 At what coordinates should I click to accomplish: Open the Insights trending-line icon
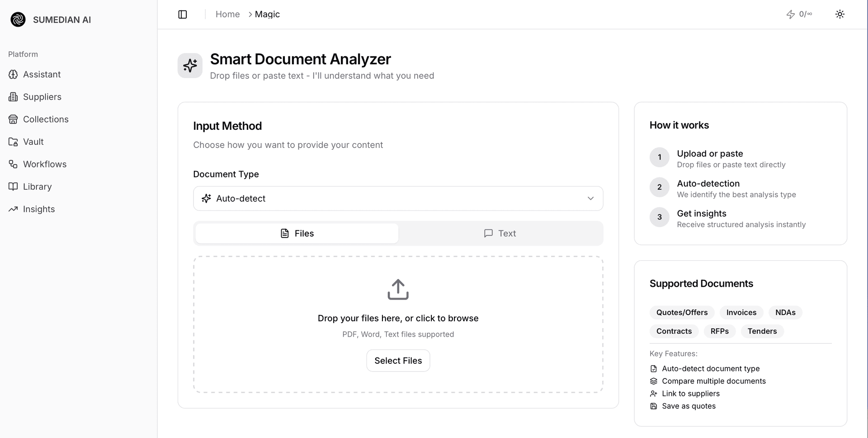click(x=13, y=209)
